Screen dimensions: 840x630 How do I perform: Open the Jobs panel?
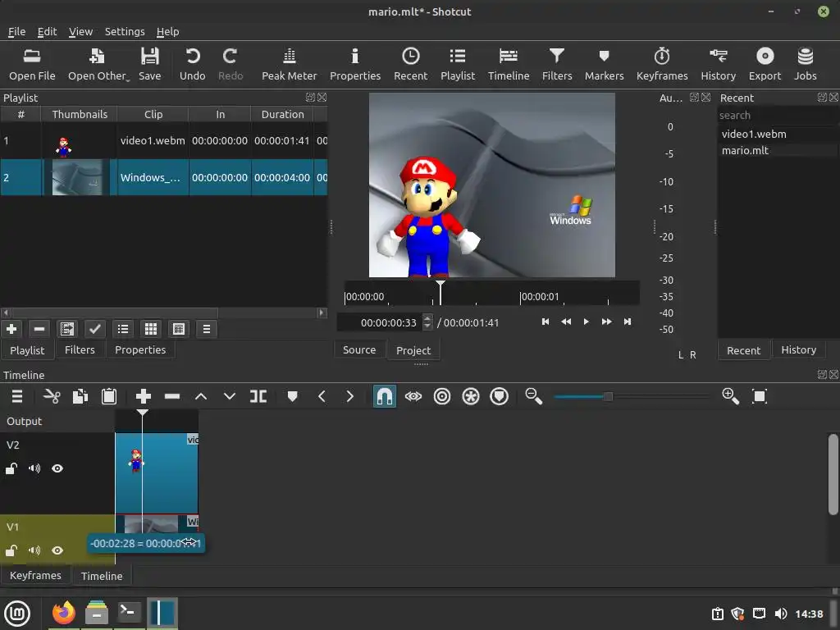pyautogui.click(x=805, y=64)
